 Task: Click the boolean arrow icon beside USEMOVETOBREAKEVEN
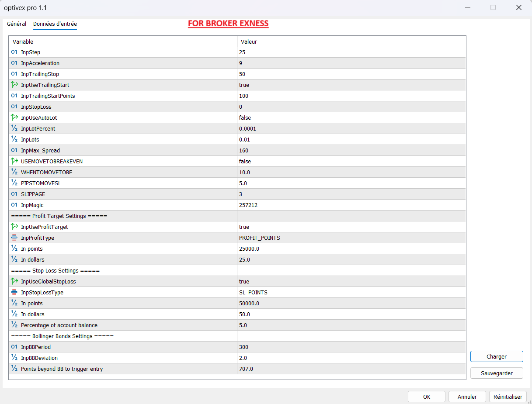pos(14,161)
